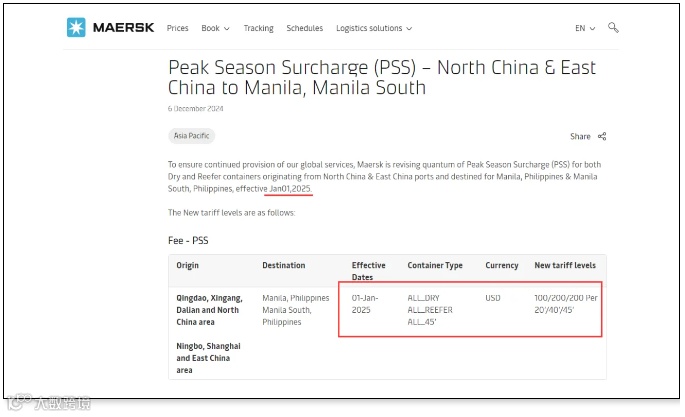Click the Share button label
Viewport: 685px width, 417px height.
tap(580, 136)
